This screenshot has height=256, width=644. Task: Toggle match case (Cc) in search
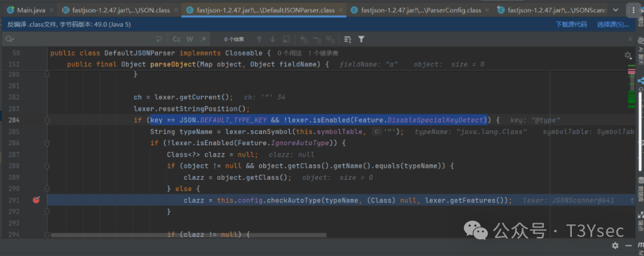pyautogui.click(x=177, y=39)
